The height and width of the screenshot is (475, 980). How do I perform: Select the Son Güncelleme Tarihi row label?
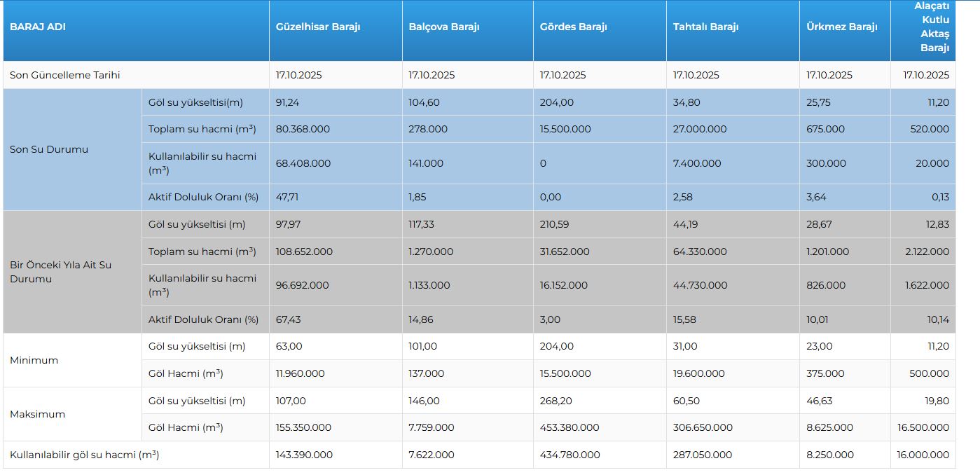click(64, 75)
